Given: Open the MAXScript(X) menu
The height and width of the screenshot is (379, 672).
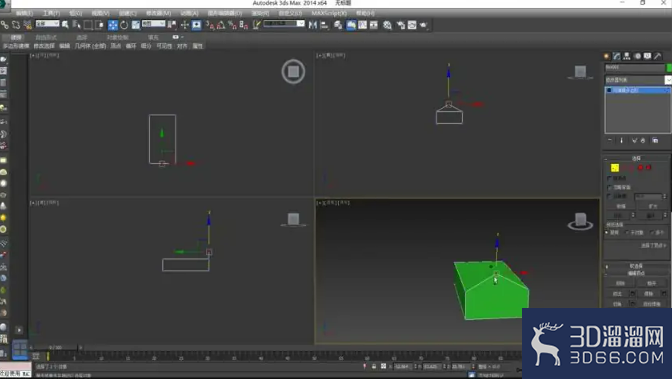Looking at the screenshot, I should (x=329, y=14).
